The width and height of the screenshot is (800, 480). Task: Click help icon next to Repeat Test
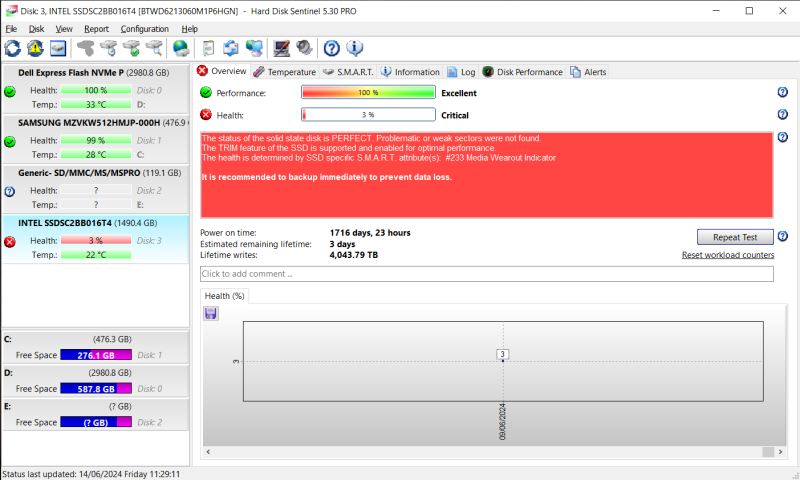[783, 236]
